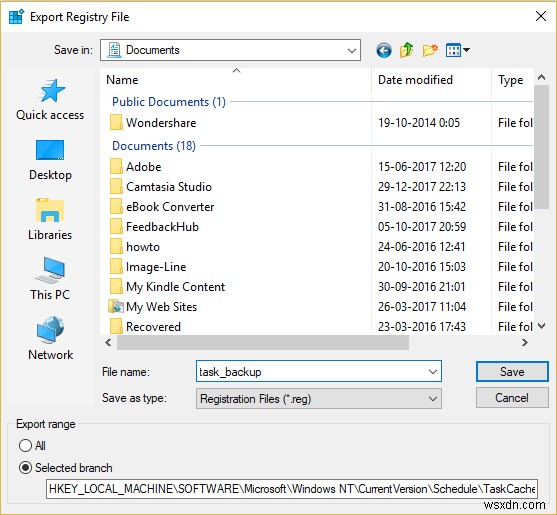Open This PC in sidebar
The width and height of the screenshot is (557, 515).
50,279
